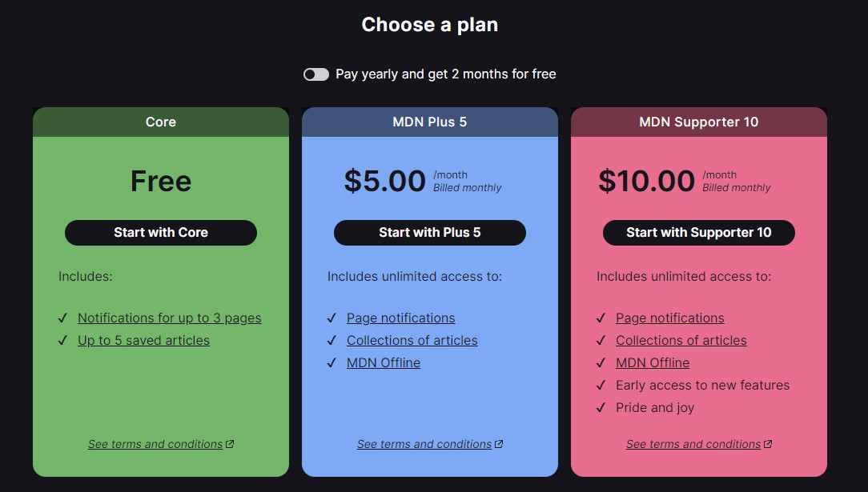Toggle the pay yearly switch
Image resolution: width=868 pixels, height=492 pixels.
[315, 74]
